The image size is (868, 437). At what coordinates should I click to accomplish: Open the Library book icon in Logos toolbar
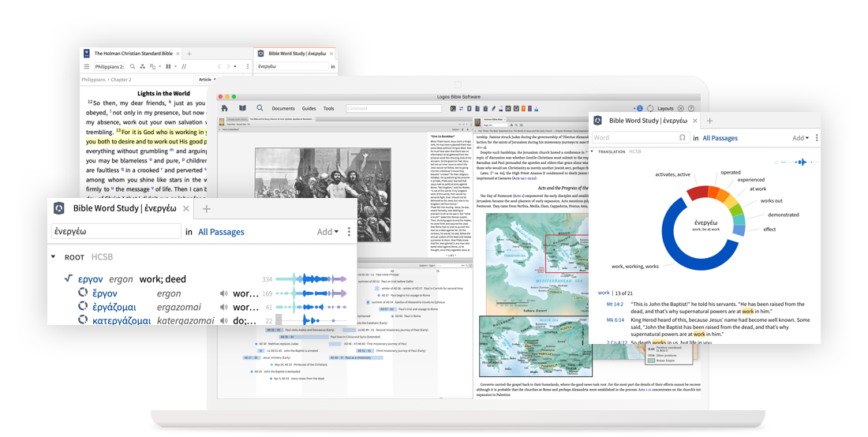(242, 108)
